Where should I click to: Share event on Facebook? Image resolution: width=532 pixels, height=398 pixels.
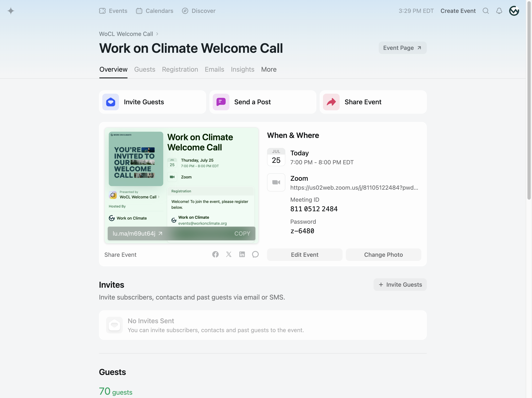click(215, 254)
